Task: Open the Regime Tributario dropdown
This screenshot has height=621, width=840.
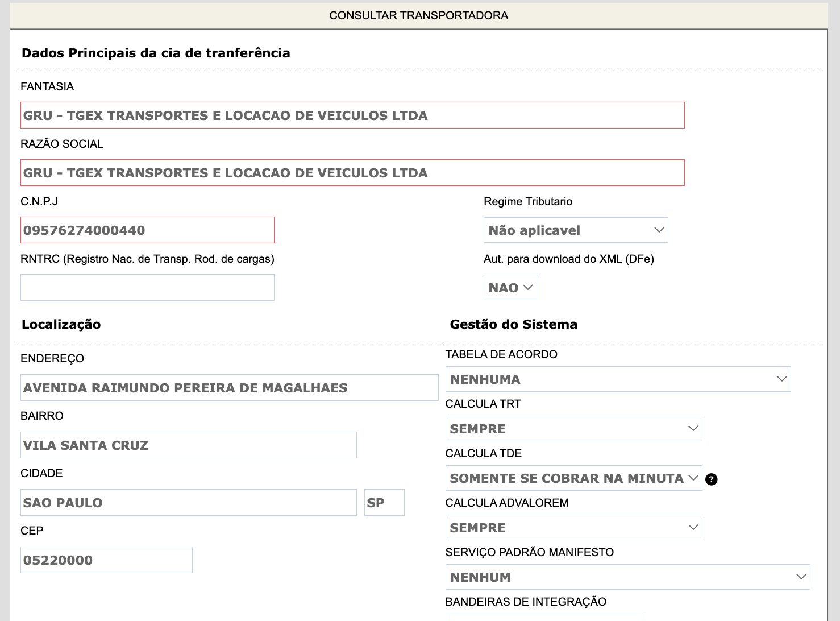Action: pos(576,230)
